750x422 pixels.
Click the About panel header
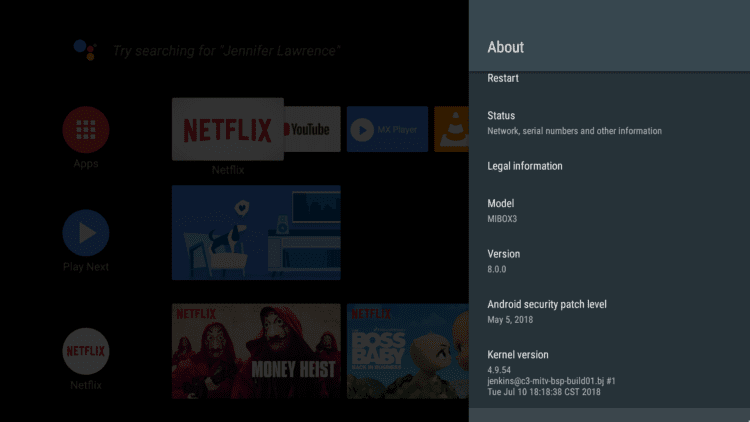(609, 36)
